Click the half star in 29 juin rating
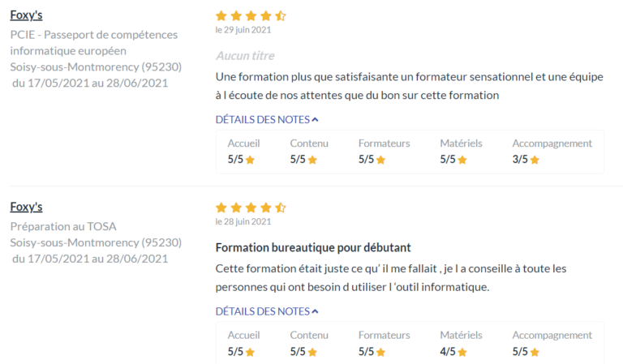This screenshot has height=364, width=623. (x=281, y=16)
